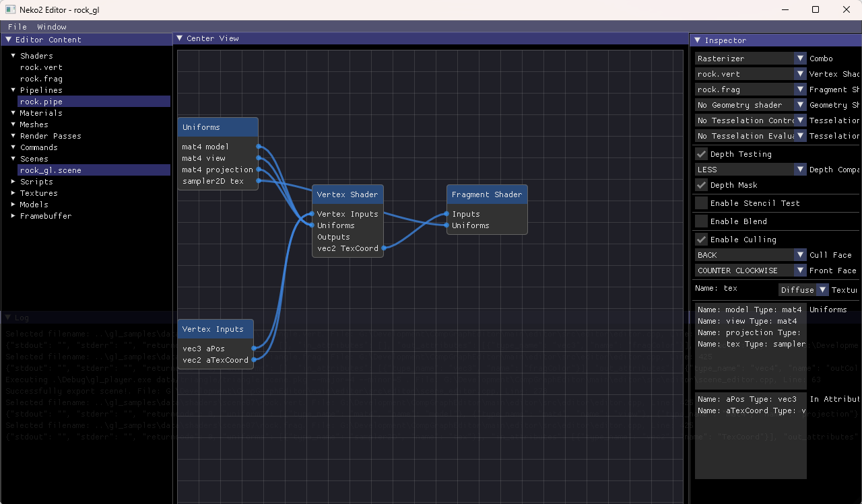Click the Fragment Shader Inputs pin
This screenshot has height=504, width=862.
pos(446,214)
